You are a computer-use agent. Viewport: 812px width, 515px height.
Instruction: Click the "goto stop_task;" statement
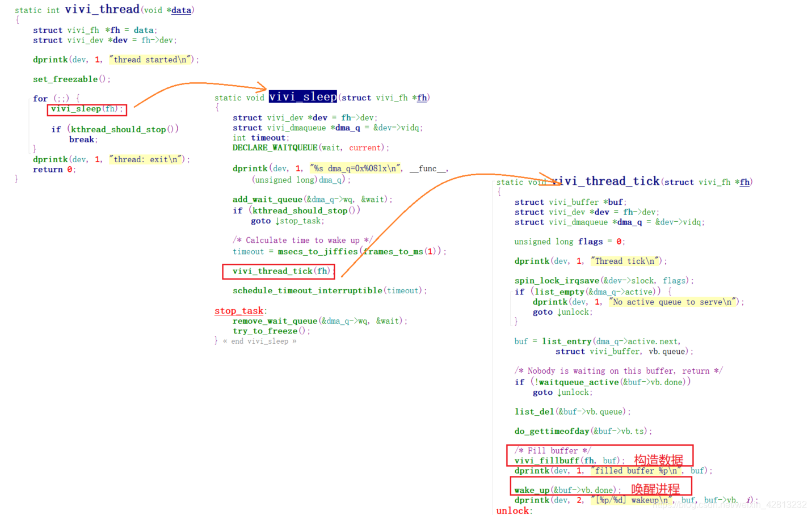coord(288,221)
